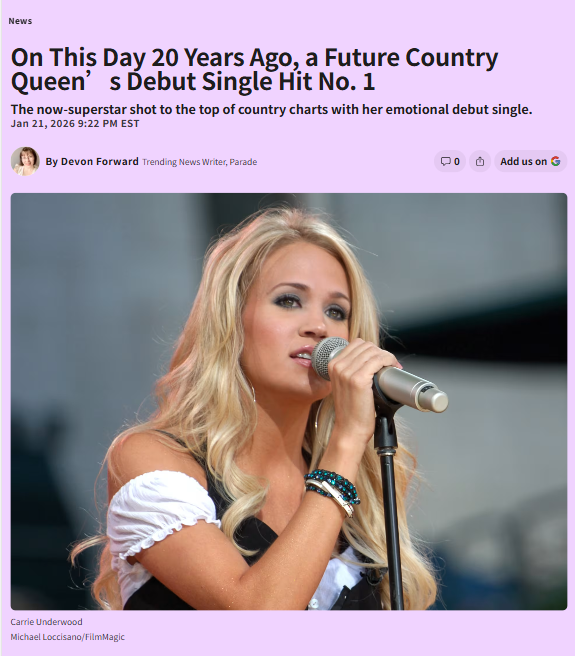575x656 pixels.
Task: Click the beaded bracelet in the photo
Action: click(x=332, y=489)
